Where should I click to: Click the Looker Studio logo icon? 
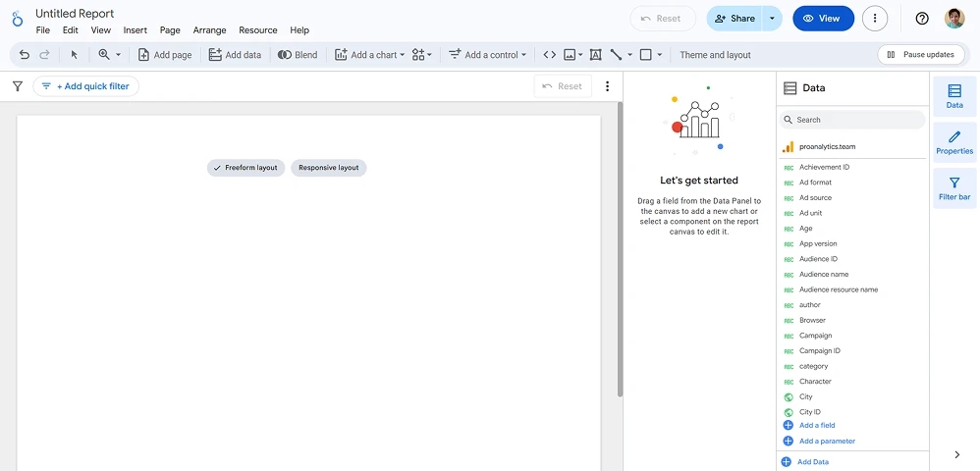click(18, 18)
